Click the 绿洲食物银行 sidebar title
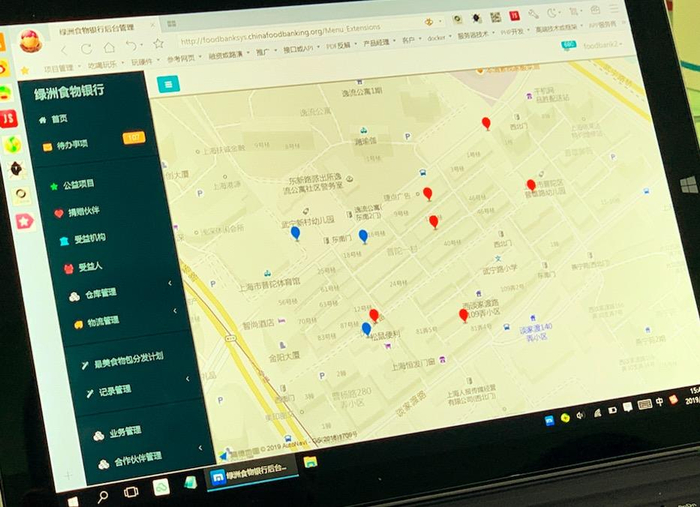 69,92
